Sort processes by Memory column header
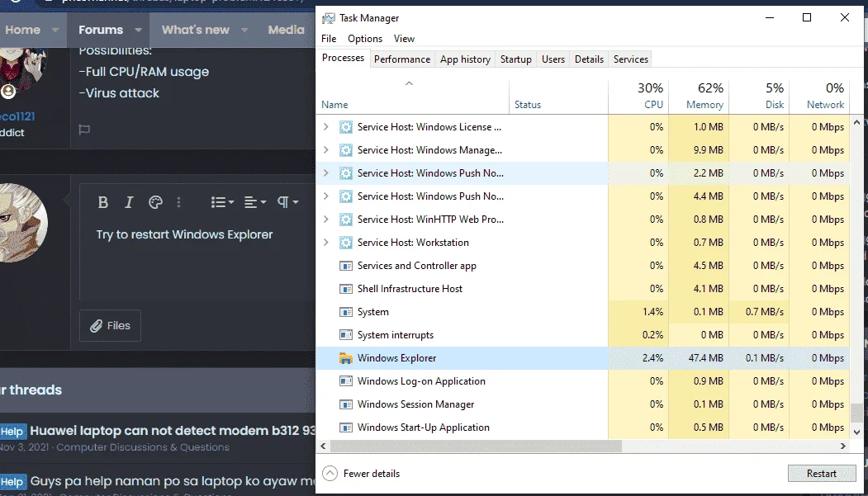 pos(699,97)
